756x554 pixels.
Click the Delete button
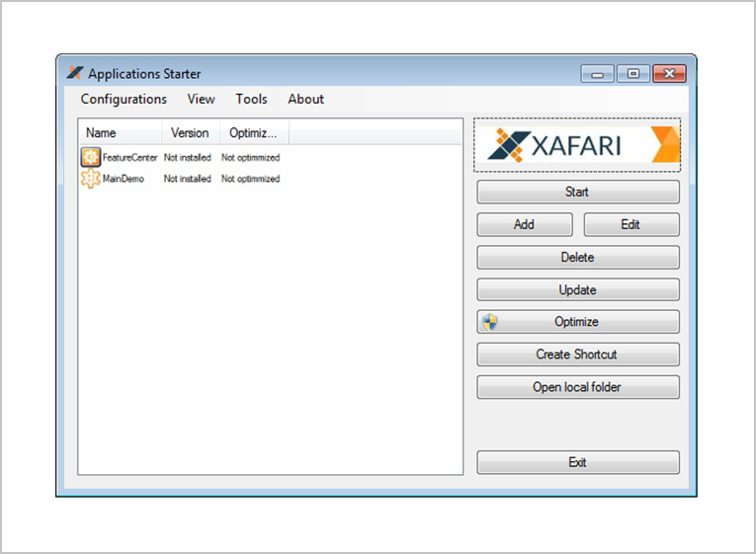(x=578, y=257)
